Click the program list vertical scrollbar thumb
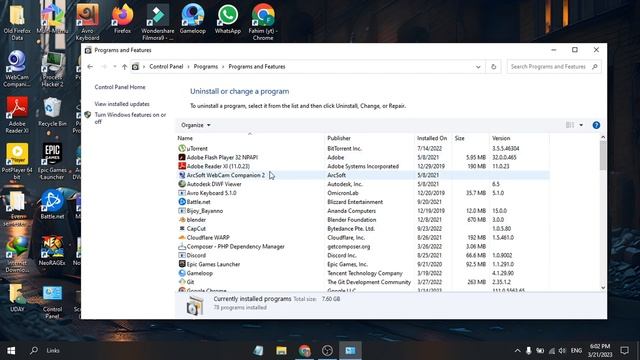 [x=603, y=156]
